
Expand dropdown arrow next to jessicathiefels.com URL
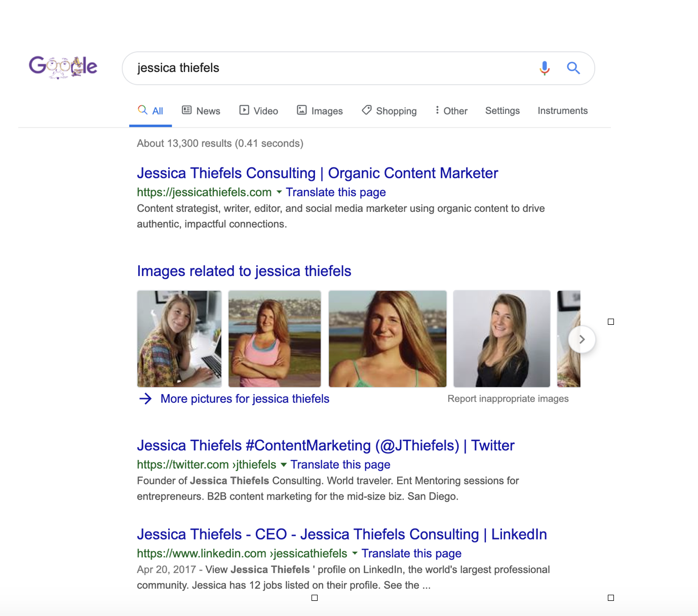click(279, 192)
